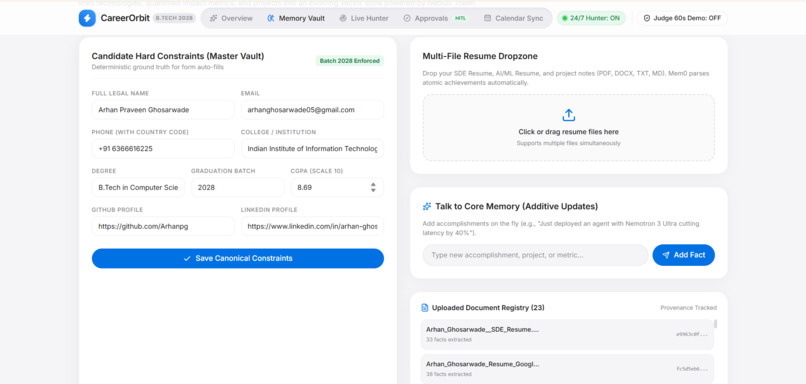
Task: Select Arhan_Ghosarwade_Resume_Googl file entry
Action: tap(567, 369)
